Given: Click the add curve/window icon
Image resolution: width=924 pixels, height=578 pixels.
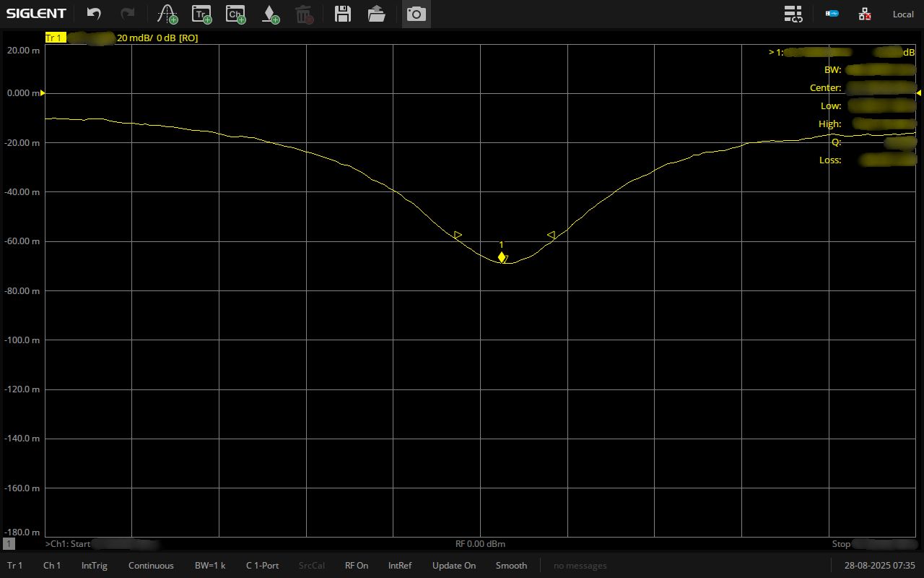Looking at the screenshot, I should click(167, 14).
